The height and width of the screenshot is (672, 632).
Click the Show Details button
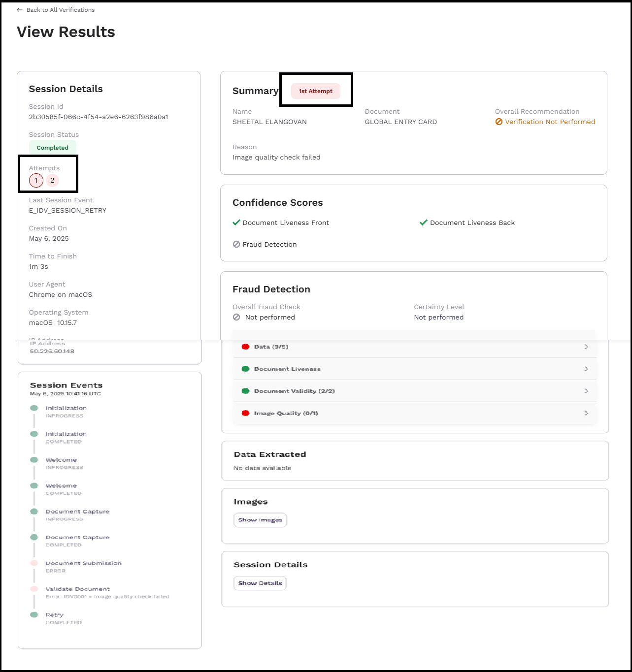[260, 583]
